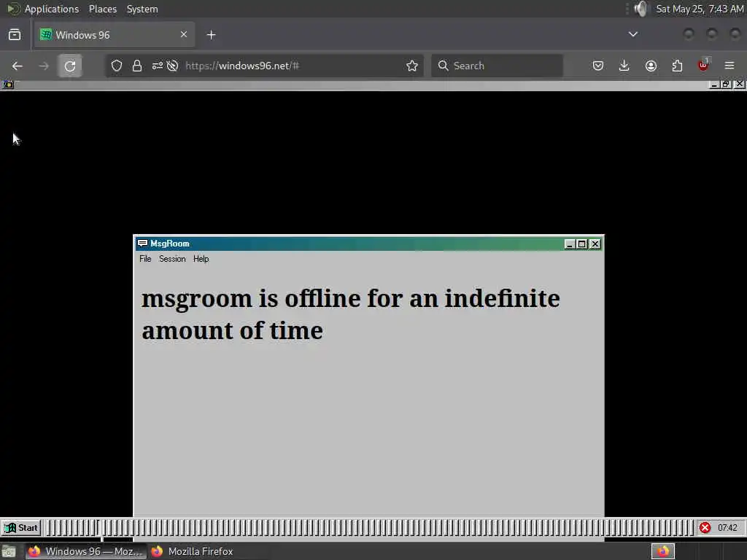
Task: Maximize the MsgRoom window
Action: (x=581, y=244)
